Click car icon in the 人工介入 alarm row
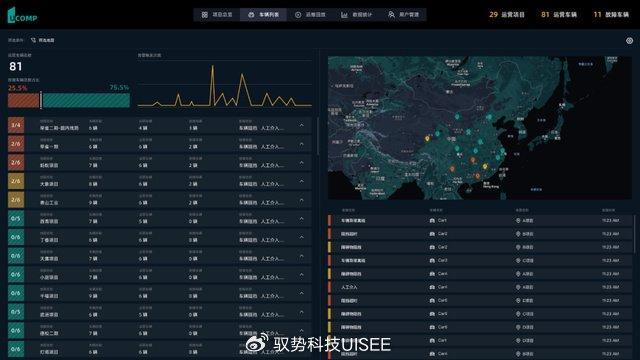 coord(432,287)
